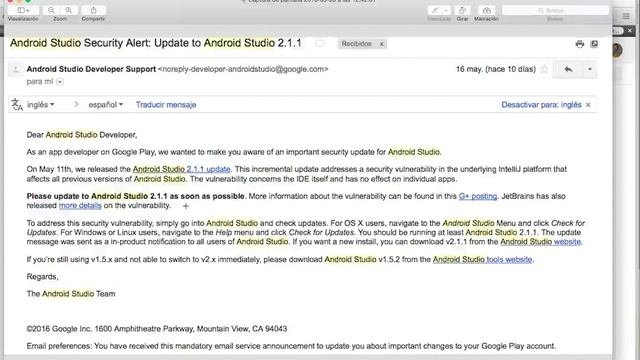Click the Recibidos inbox label
The height and width of the screenshot is (360, 640).
pos(357,44)
